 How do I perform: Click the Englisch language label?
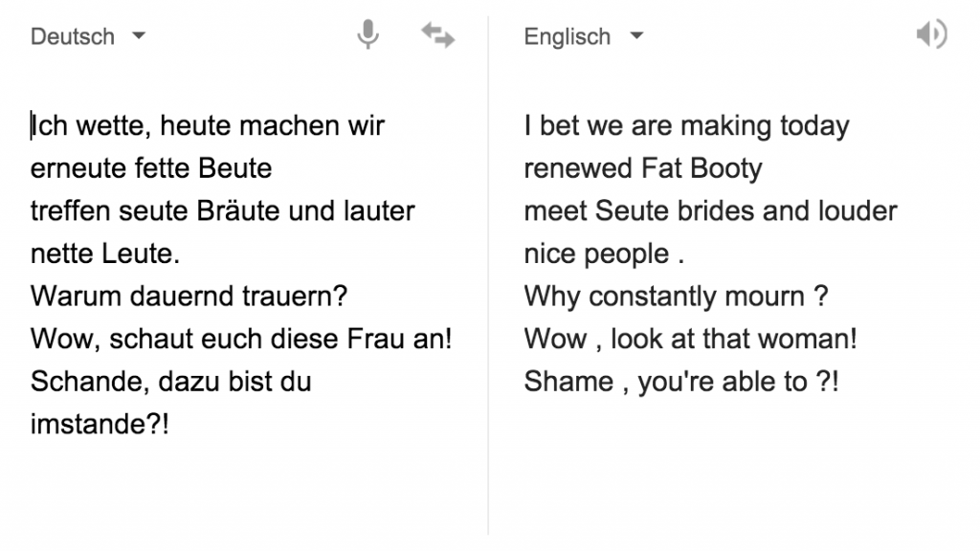click(x=567, y=37)
